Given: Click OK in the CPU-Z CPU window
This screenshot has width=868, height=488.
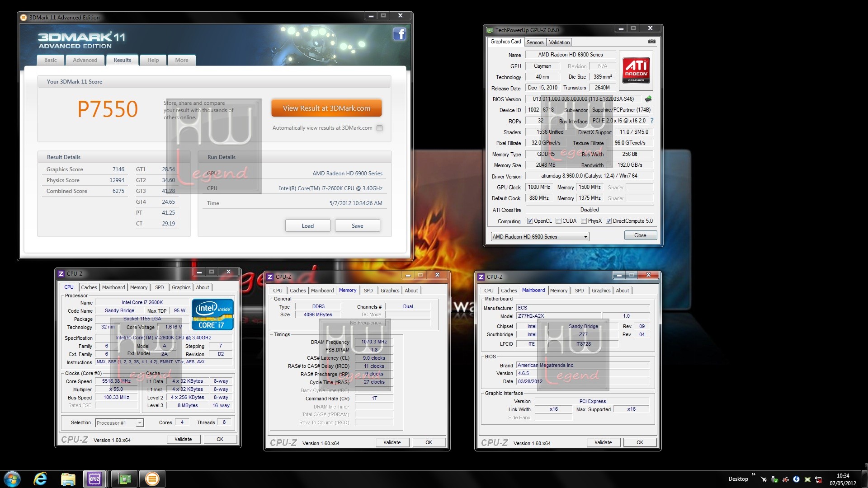Looking at the screenshot, I should click(220, 439).
